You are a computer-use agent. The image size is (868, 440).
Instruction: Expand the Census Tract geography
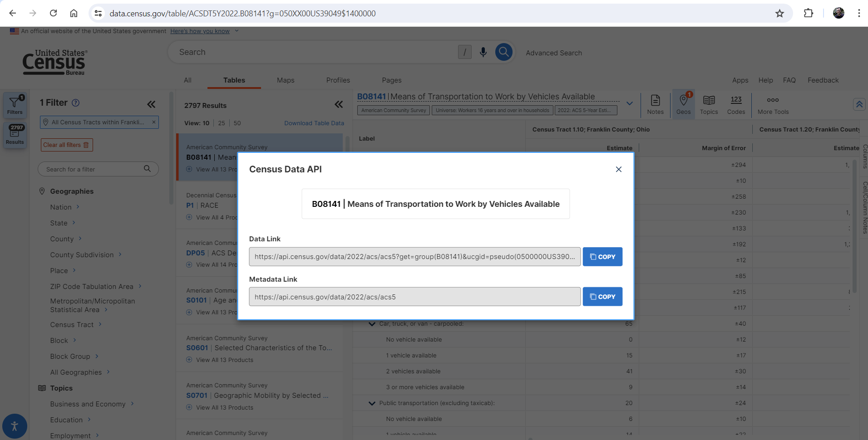(x=76, y=324)
